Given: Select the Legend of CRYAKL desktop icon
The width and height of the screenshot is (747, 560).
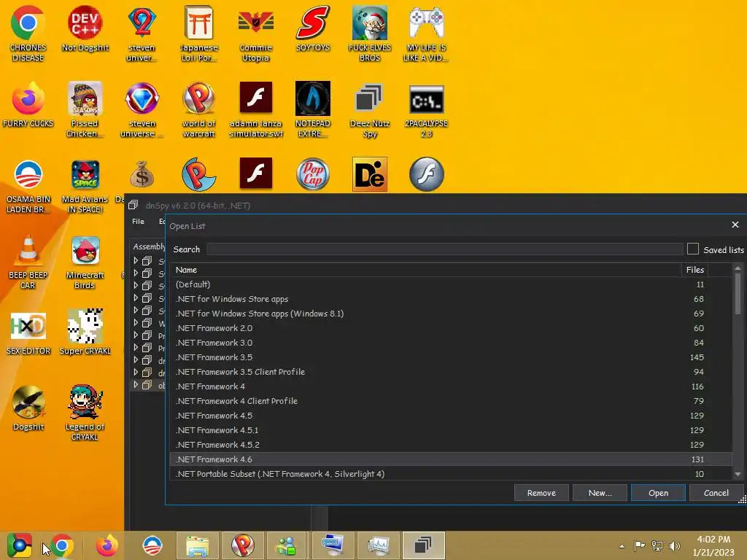Looking at the screenshot, I should pyautogui.click(x=85, y=413).
